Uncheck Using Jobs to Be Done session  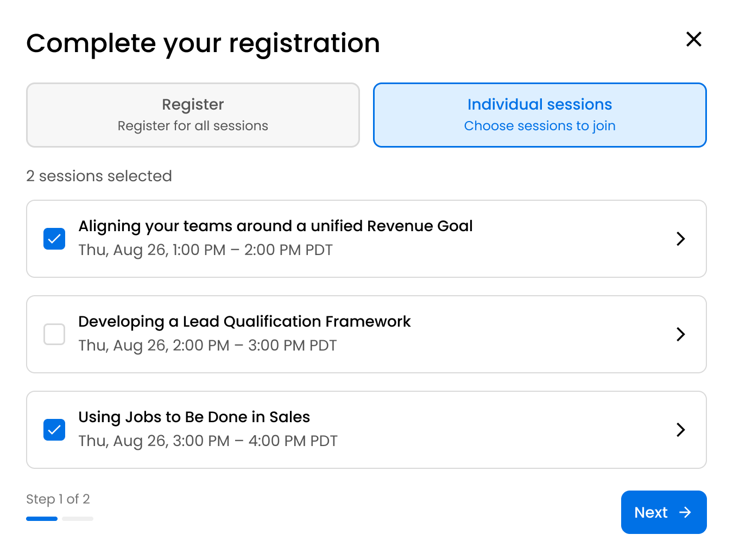(54, 430)
